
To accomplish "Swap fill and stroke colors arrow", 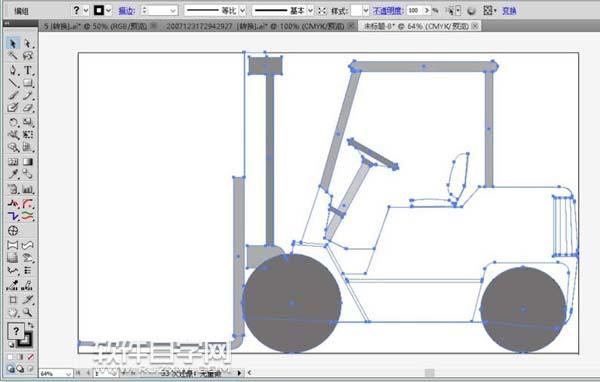I will point(30,325).
